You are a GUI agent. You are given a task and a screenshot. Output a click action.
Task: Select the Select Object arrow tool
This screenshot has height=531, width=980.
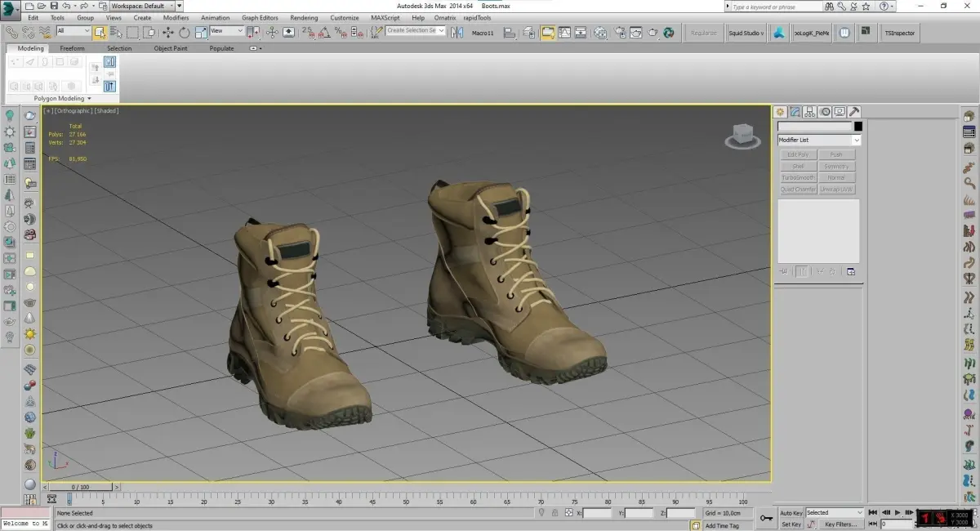coord(99,33)
